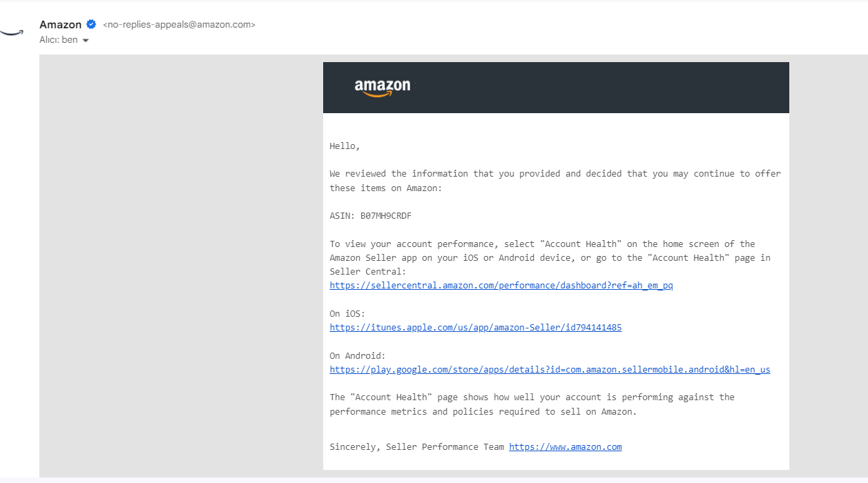
Task: Visit the www.amazon.com link
Action: (x=566, y=446)
